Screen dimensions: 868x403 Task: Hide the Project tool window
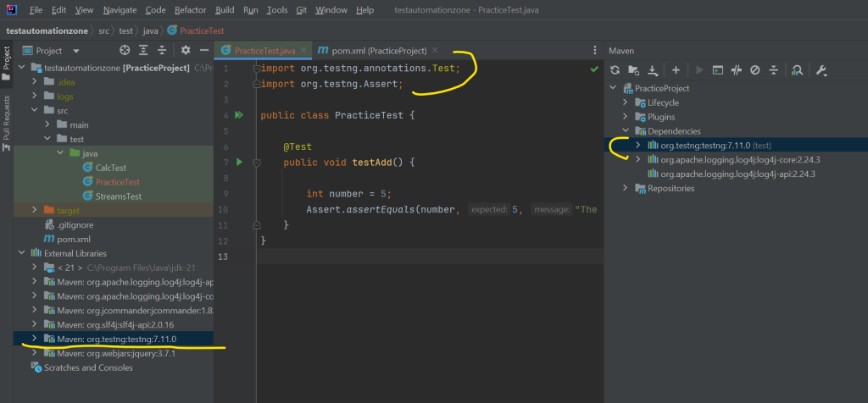coord(203,50)
